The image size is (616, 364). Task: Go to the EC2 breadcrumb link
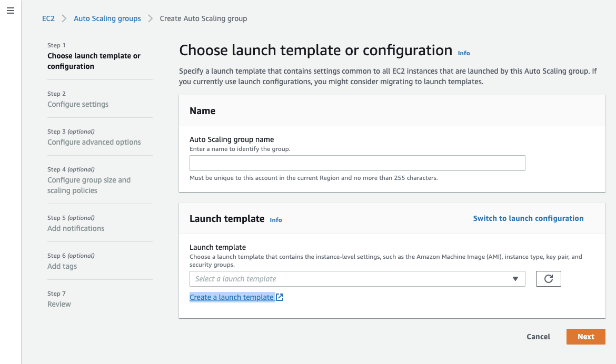click(x=48, y=18)
